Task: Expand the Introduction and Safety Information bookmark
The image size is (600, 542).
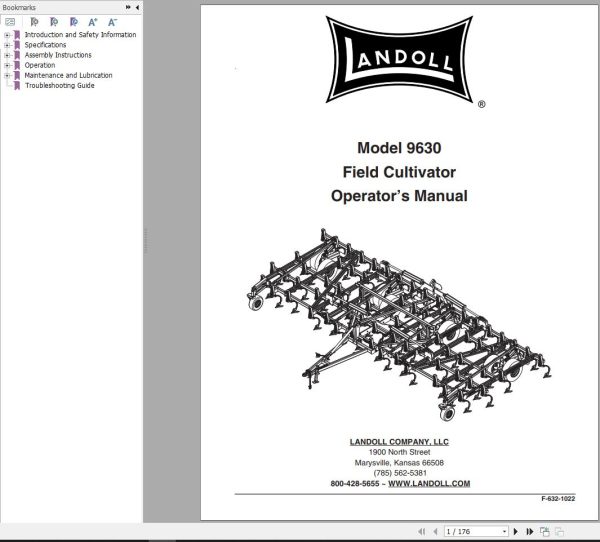Action: point(7,35)
